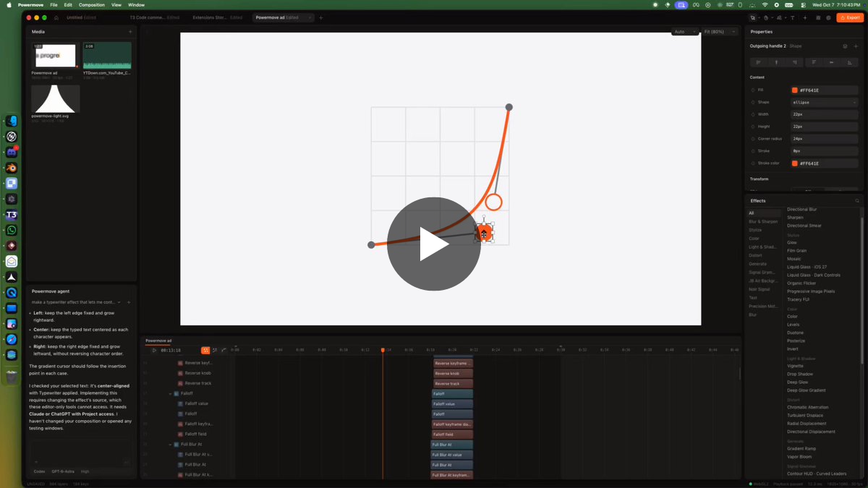Open settings gear in the top toolbar
This screenshot has width=868, height=488.
coord(828,17)
